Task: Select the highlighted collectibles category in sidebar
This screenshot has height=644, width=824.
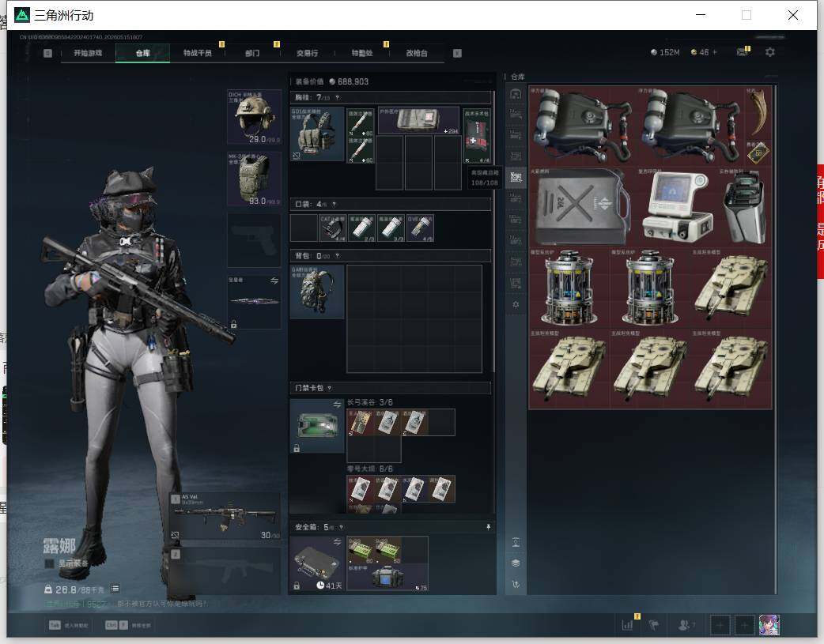Action: coord(516,178)
